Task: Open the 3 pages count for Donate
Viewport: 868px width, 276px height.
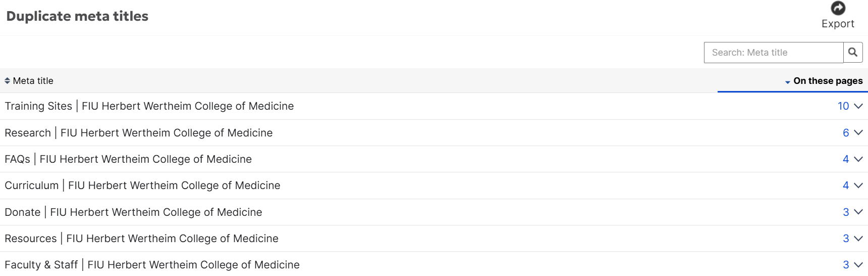Action: [846, 212]
